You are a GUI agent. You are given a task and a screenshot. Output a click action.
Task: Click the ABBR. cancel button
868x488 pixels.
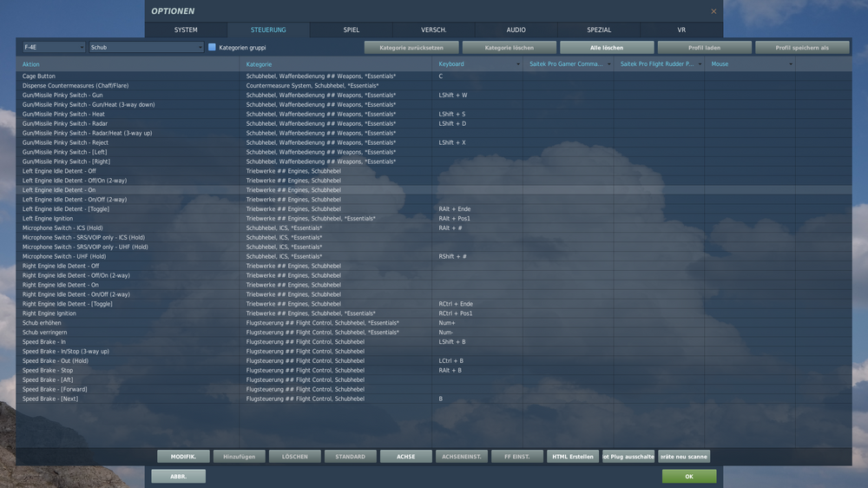pyautogui.click(x=178, y=477)
